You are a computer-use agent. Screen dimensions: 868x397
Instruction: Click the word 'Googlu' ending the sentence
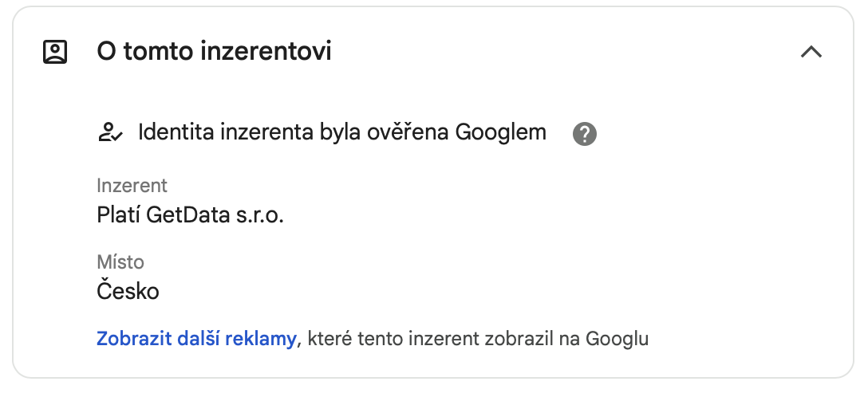617,338
